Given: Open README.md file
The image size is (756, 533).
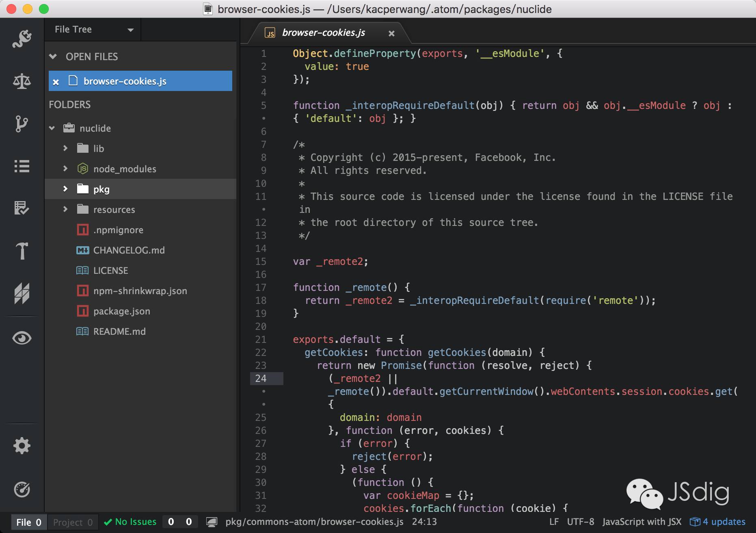Looking at the screenshot, I should (x=119, y=331).
